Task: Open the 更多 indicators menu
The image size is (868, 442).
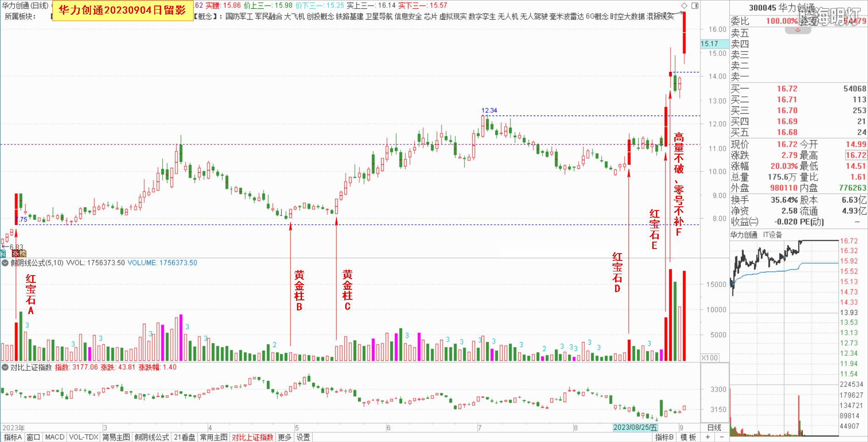Action: [285, 437]
